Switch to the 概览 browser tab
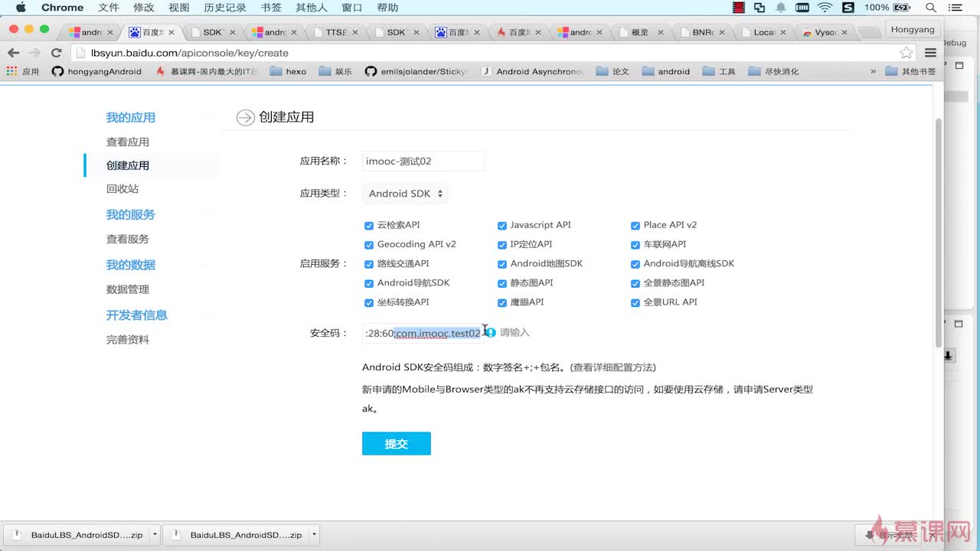Screen dimensions: 980x551 642,32
